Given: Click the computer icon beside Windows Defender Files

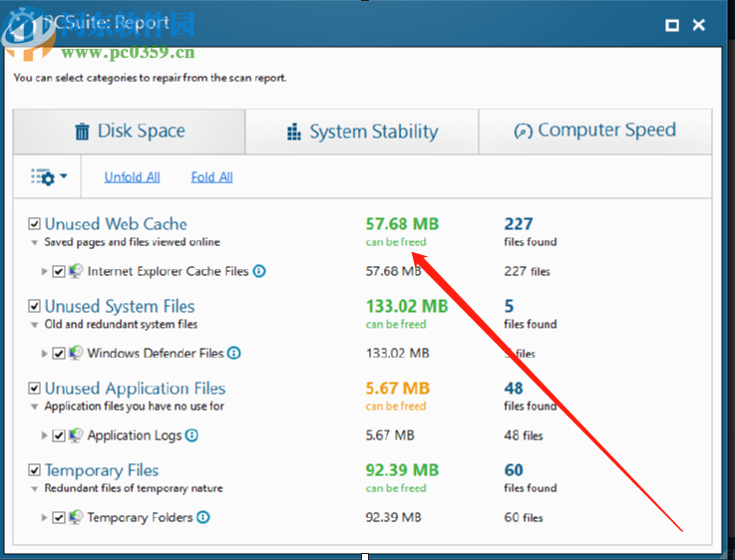Looking at the screenshot, I should coord(76,353).
